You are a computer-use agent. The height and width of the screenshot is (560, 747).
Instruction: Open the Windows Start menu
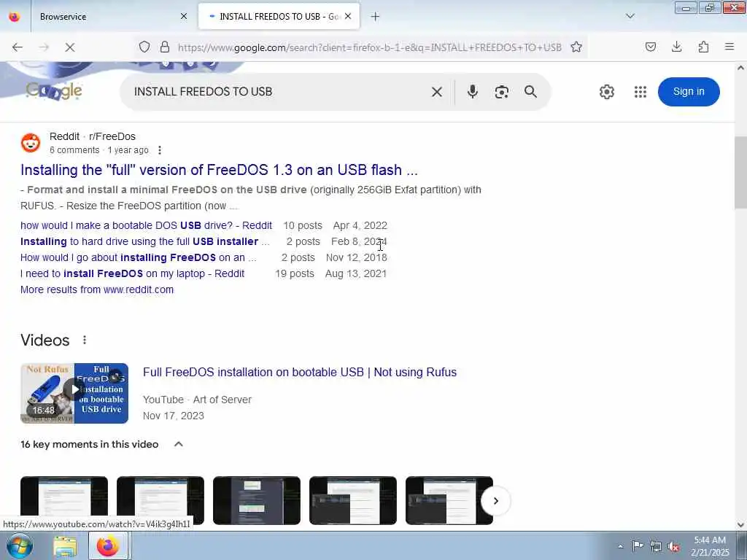tap(20, 545)
